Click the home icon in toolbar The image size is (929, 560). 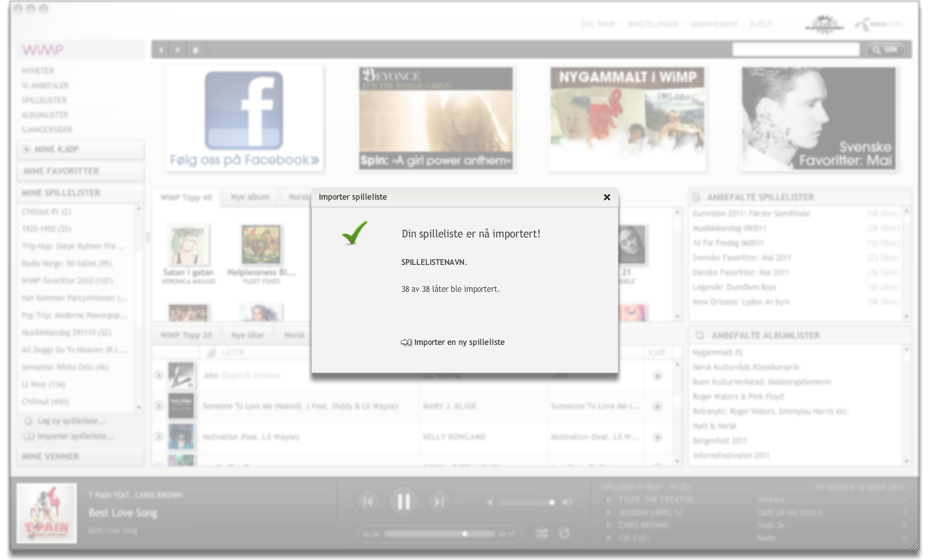tap(196, 50)
